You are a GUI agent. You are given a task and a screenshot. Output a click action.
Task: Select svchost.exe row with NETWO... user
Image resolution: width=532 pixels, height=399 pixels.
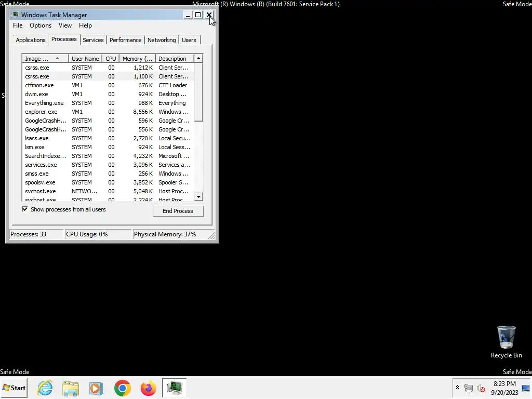pyautogui.click(x=108, y=191)
